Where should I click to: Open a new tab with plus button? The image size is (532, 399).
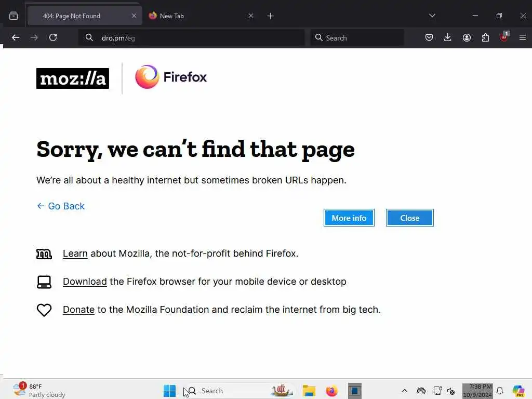tap(270, 16)
